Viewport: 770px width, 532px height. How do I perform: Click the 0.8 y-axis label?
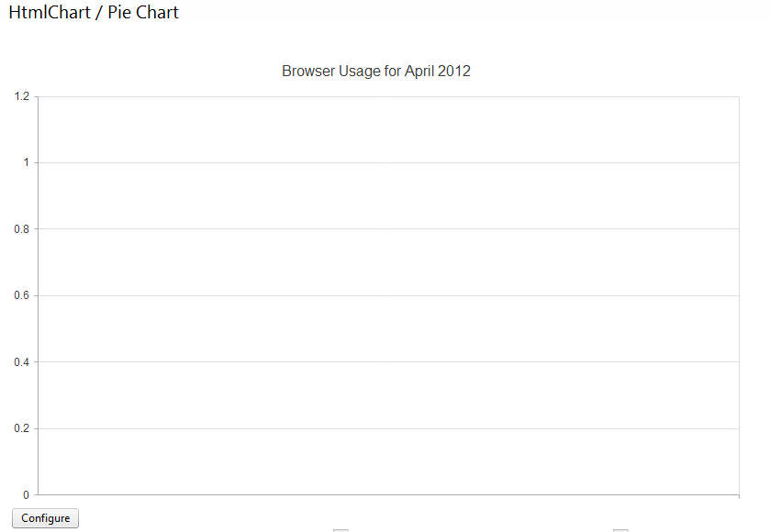[x=22, y=229]
